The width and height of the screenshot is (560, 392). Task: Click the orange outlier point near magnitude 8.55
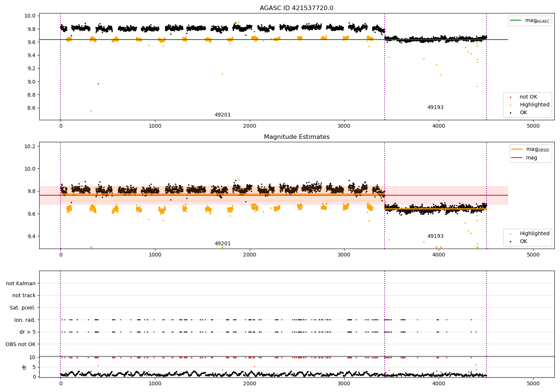[x=91, y=111]
